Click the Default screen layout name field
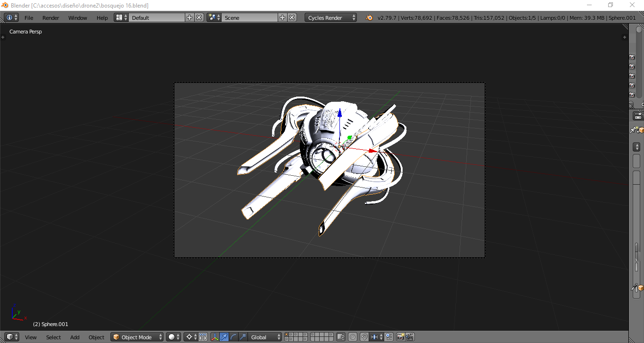Image resolution: width=644 pixels, height=343 pixels. click(157, 17)
